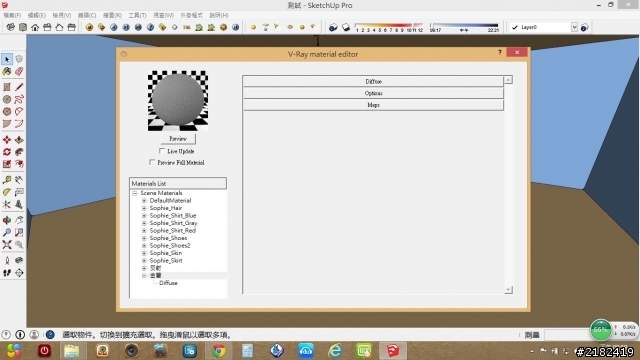This screenshot has height=360, width=640.
Task: Enable the Live Update checkbox
Action: coord(162,151)
